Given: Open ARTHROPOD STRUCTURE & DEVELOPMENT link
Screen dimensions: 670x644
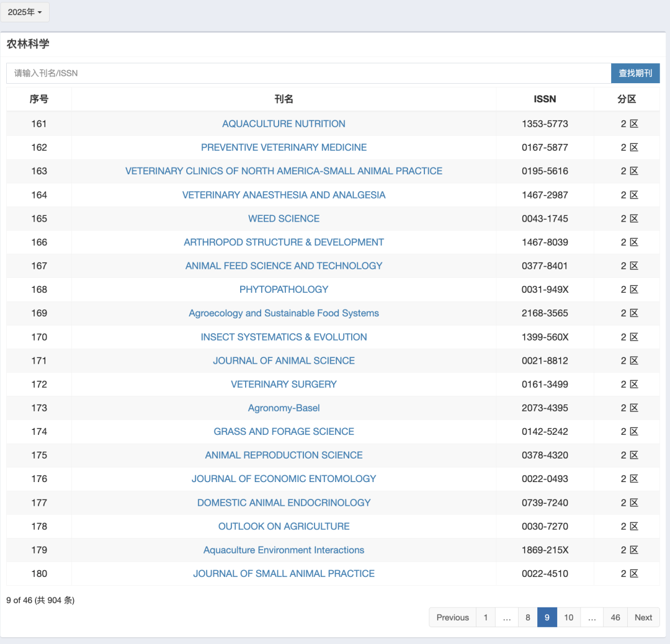Looking at the screenshot, I should click(284, 243).
